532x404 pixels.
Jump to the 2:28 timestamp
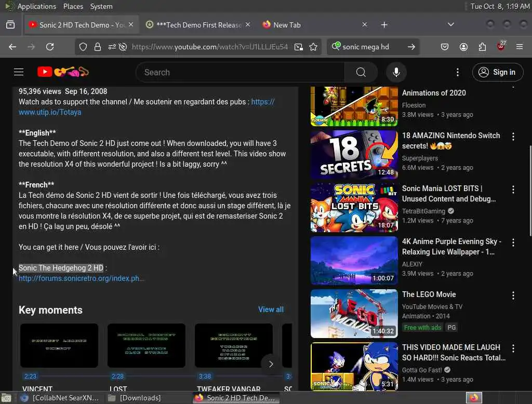tap(117, 376)
